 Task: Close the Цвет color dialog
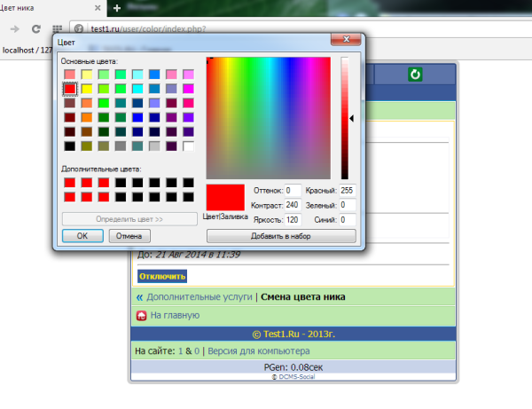point(348,40)
